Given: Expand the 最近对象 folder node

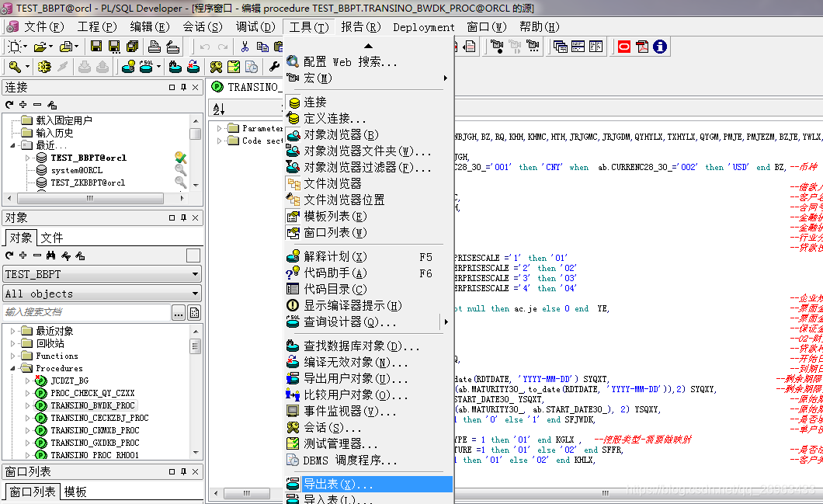Looking at the screenshot, I should [12, 331].
